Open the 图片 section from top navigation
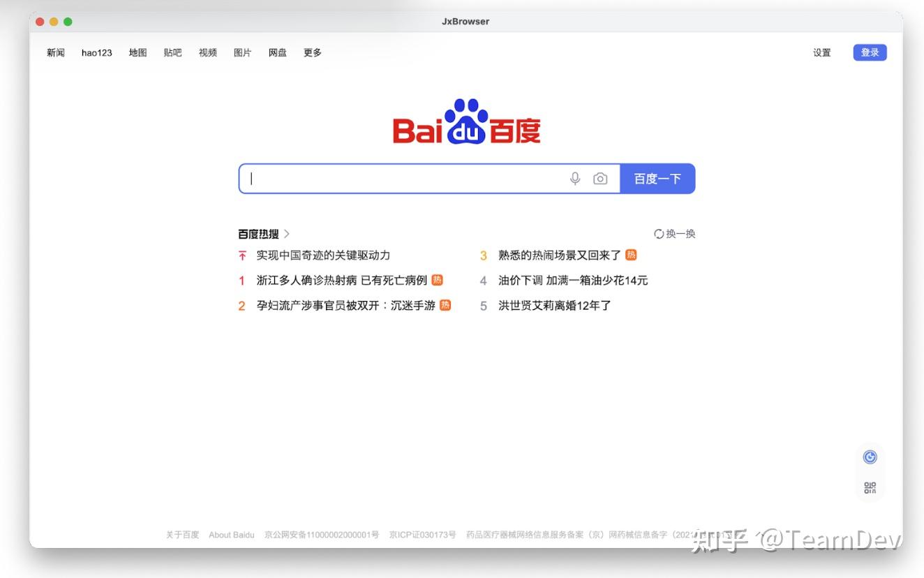 point(242,52)
